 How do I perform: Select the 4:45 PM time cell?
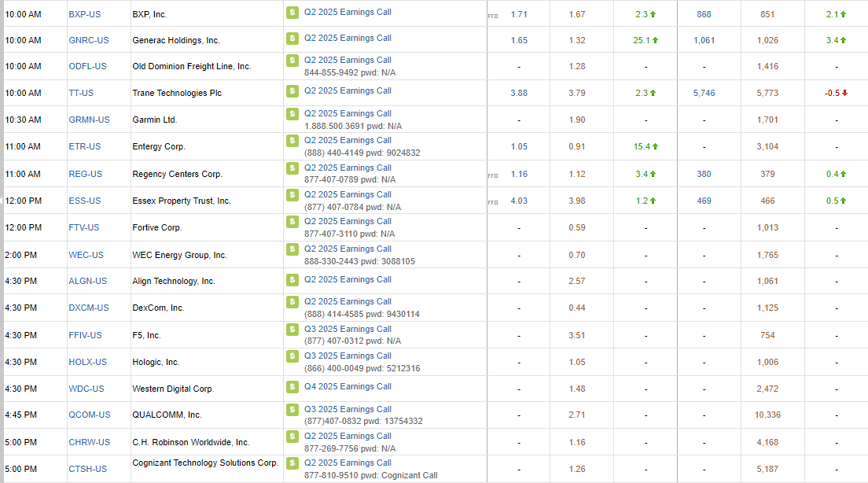click(x=21, y=415)
